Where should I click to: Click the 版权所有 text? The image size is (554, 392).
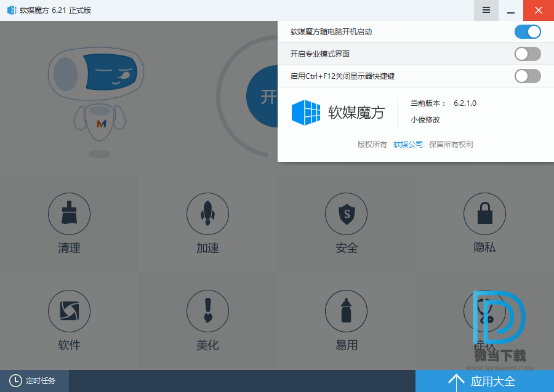[372, 145]
